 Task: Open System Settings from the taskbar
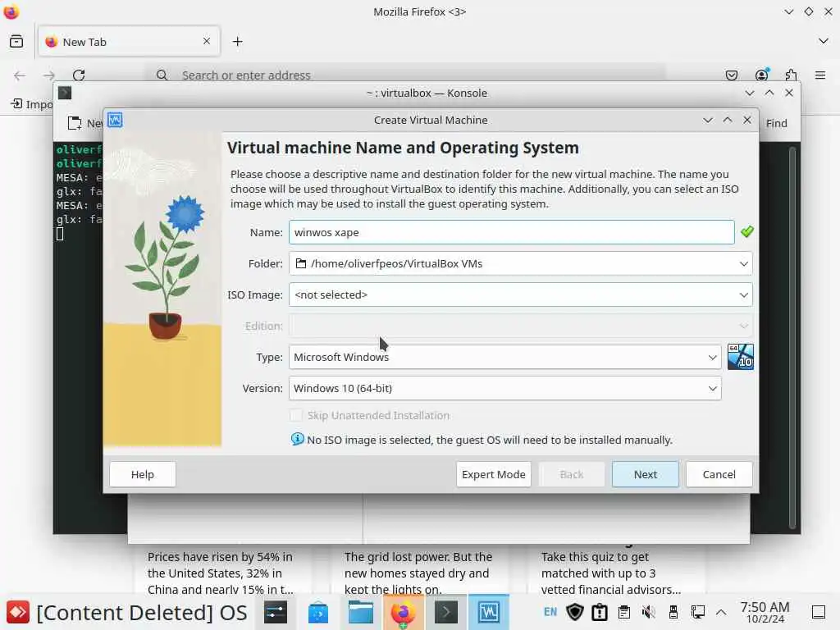click(x=276, y=612)
